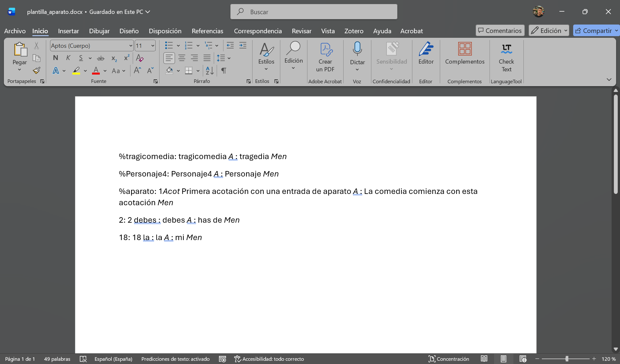Switch to the Zotero ribbon tab
The image size is (620, 364).
coord(354,31)
